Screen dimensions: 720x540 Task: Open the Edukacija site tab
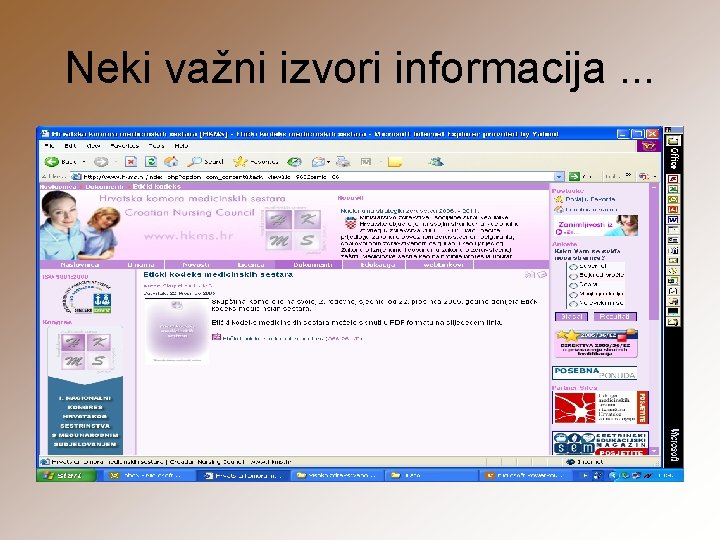coord(377,265)
